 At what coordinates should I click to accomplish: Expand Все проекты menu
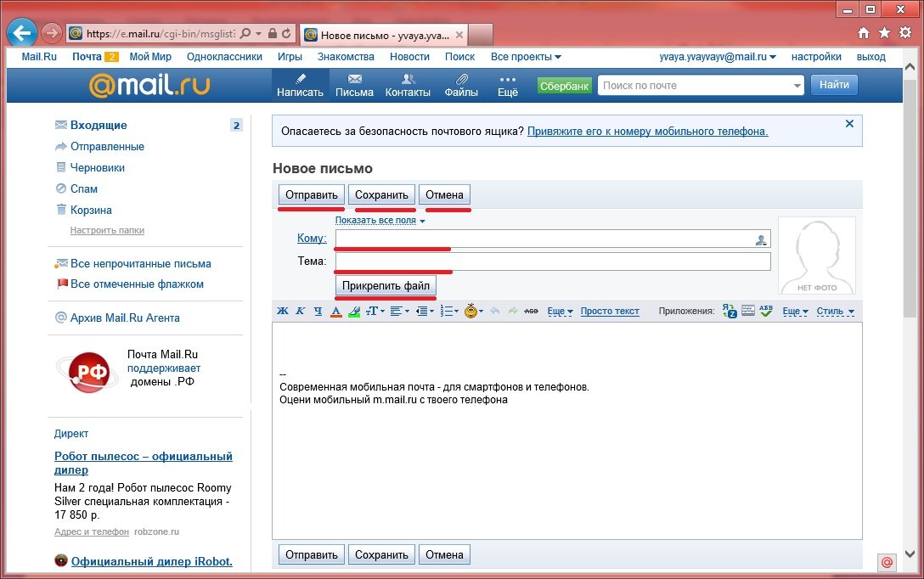pos(526,57)
